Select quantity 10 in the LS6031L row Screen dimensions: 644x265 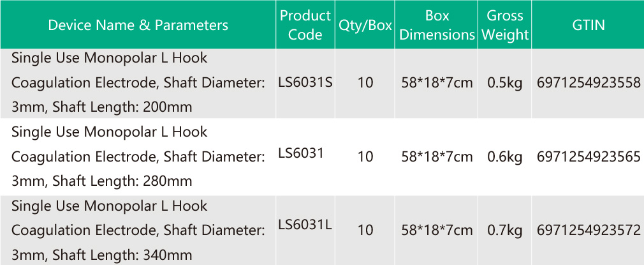(x=365, y=231)
